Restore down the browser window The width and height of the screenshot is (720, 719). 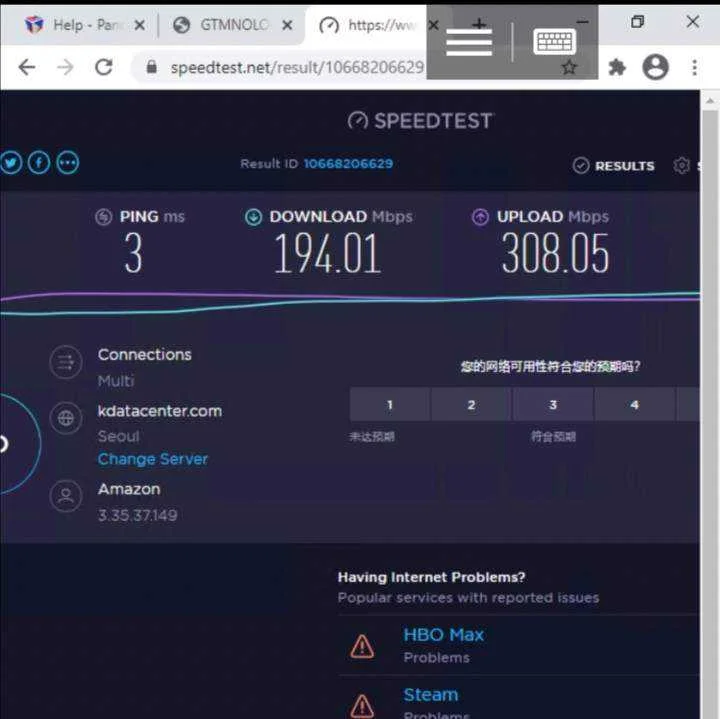point(637,22)
